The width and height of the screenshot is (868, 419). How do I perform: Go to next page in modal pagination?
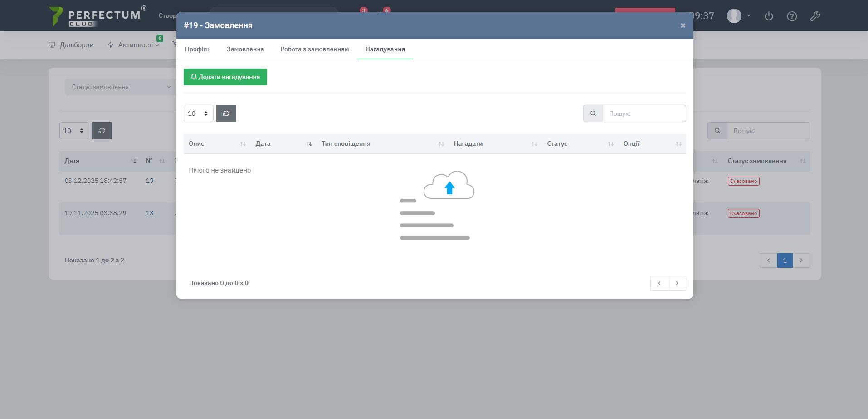pos(677,283)
